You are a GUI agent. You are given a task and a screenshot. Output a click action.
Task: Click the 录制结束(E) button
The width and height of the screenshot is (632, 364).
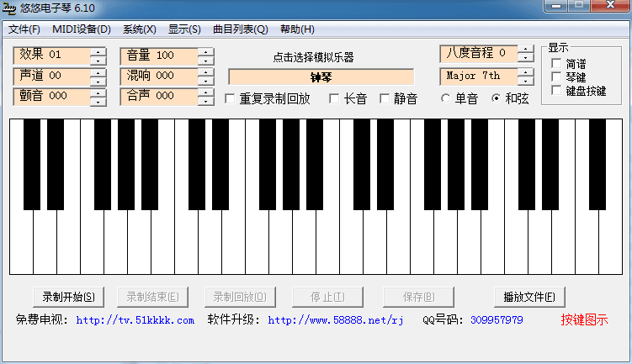pos(153,297)
